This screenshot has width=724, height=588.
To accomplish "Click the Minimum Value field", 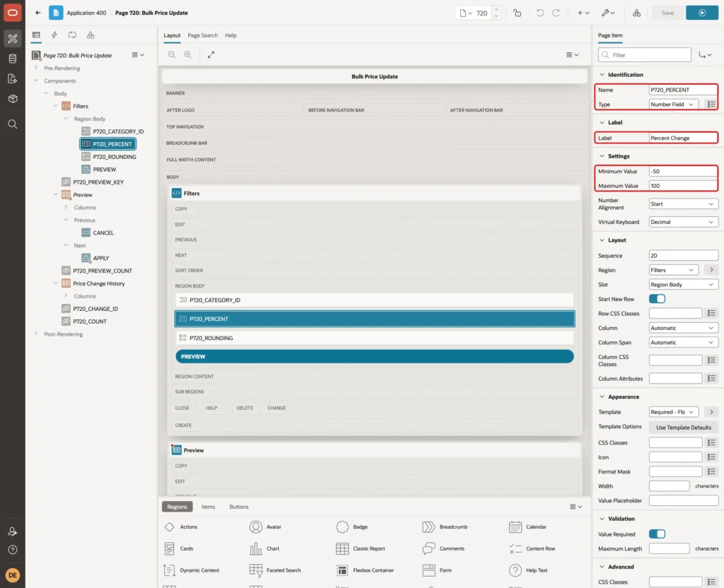I will (x=683, y=171).
